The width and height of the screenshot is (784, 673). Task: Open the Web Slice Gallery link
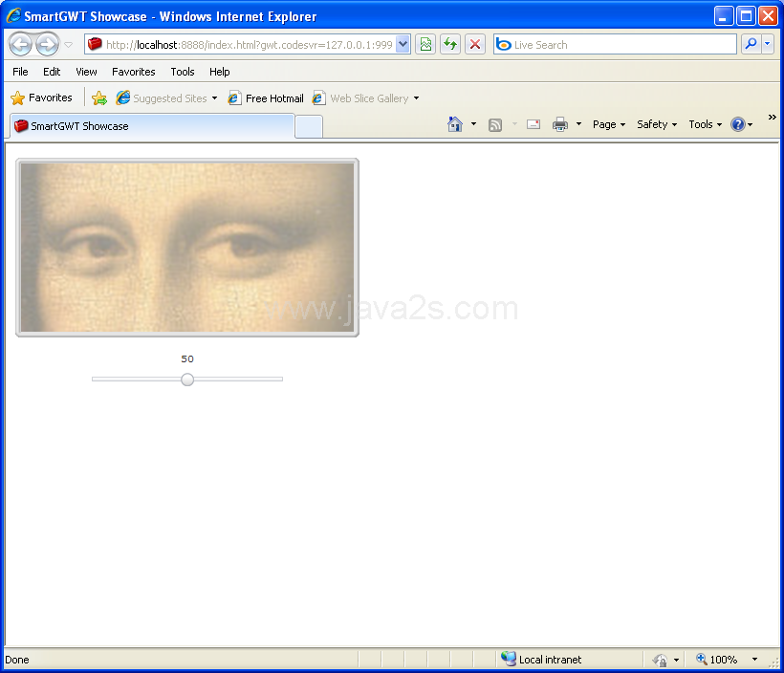click(x=360, y=98)
